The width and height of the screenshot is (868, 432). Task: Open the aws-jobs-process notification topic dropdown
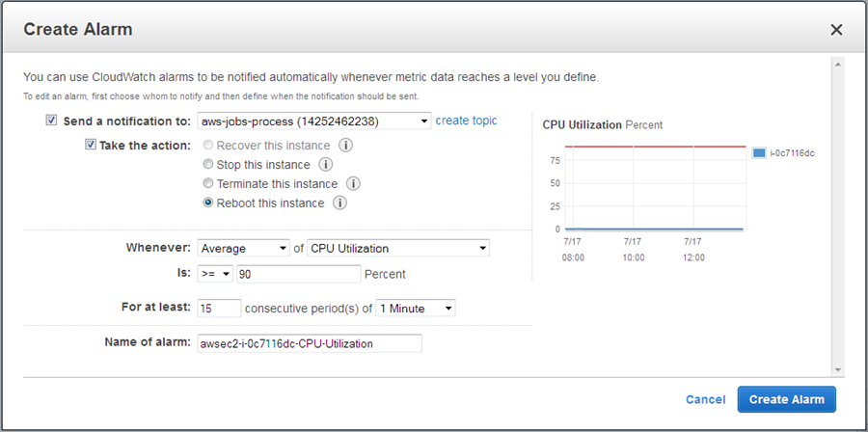pos(312,121)
